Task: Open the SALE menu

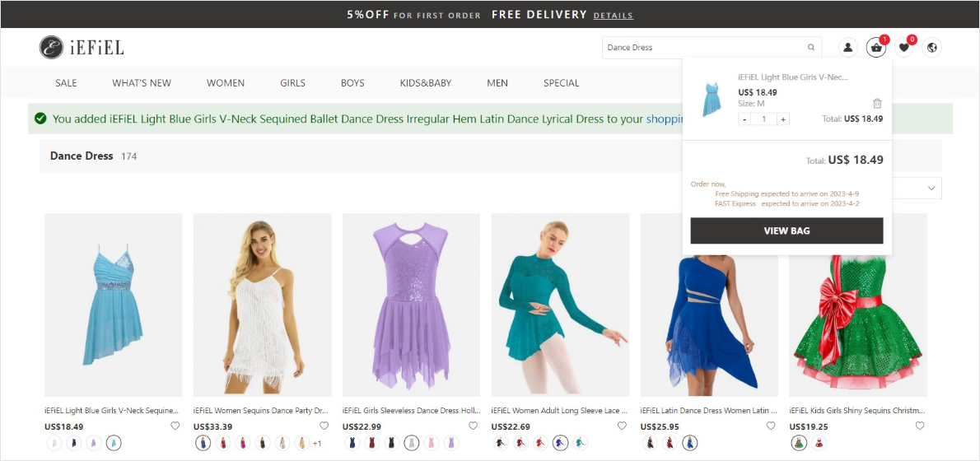Action: (x=66, y=82)
